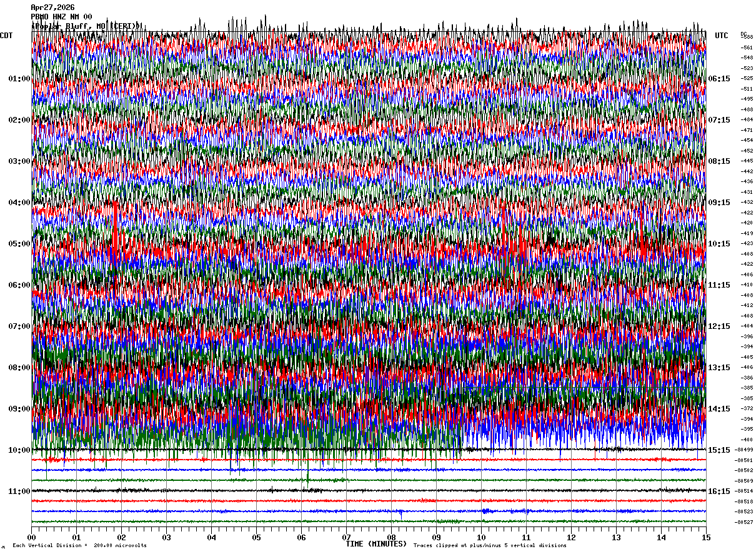Click the date label Apr27,2026
Screen dimensions: 756x554
coord(52,8)
